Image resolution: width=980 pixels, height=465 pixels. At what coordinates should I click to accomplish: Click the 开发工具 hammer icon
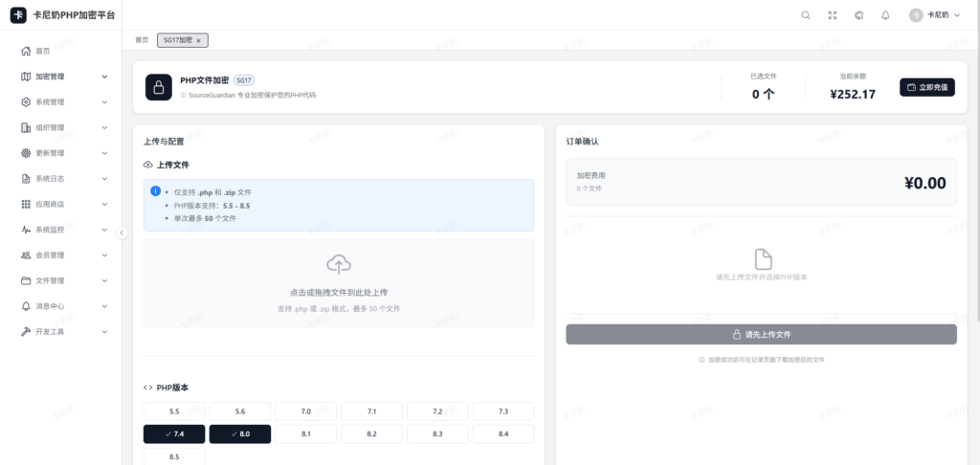(26, 332)
